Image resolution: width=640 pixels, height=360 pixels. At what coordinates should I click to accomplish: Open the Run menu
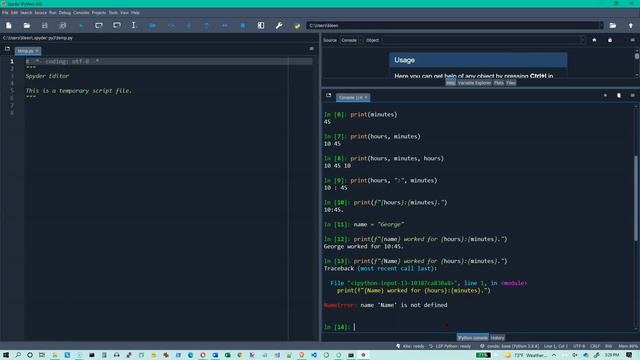pos(53,13)
